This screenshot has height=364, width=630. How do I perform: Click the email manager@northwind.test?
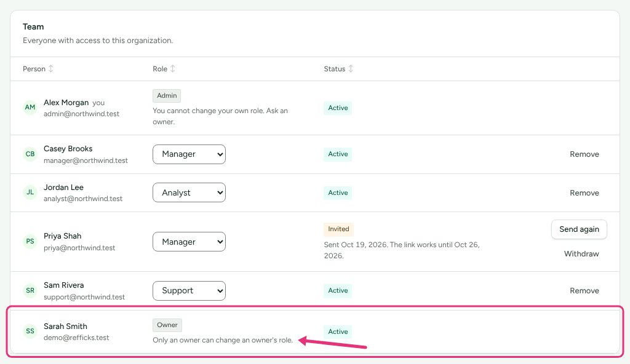click(x=86, y=160)
